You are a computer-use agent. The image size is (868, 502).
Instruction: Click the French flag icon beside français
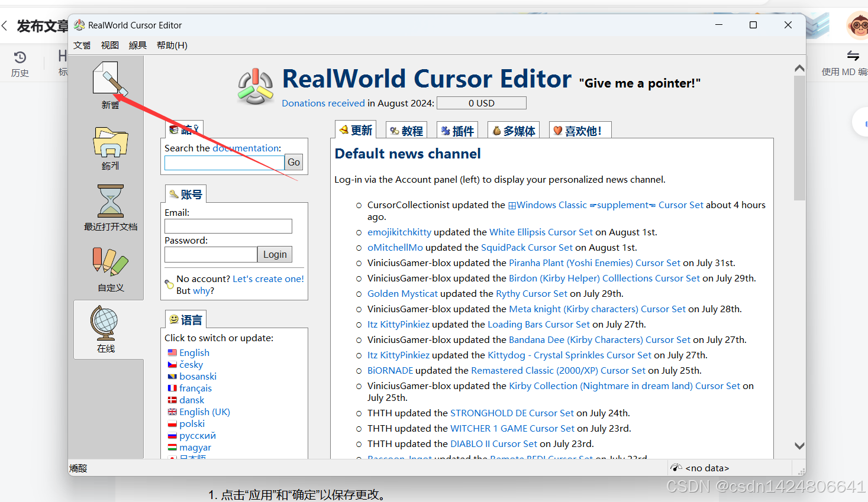(x=172, y=388)
